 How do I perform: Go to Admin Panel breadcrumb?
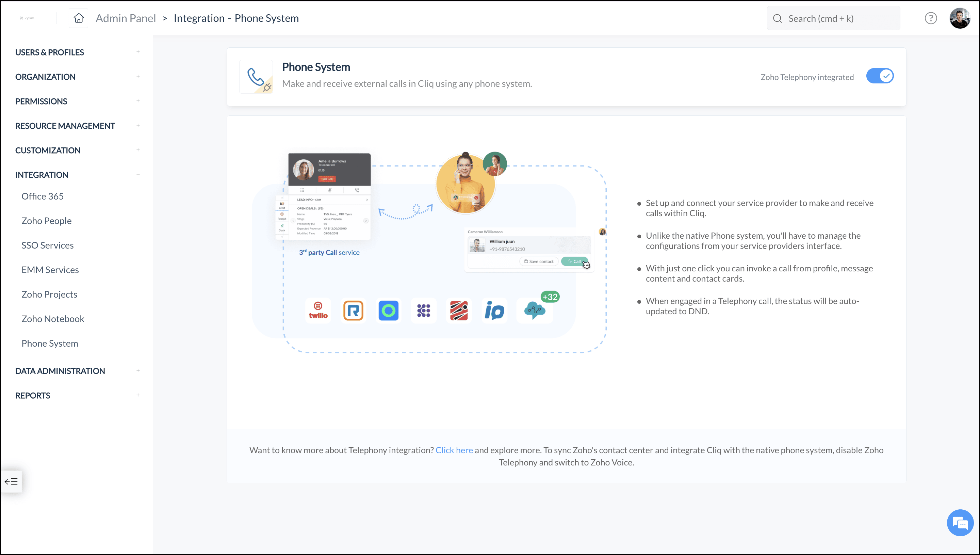[x=125, y=18]
